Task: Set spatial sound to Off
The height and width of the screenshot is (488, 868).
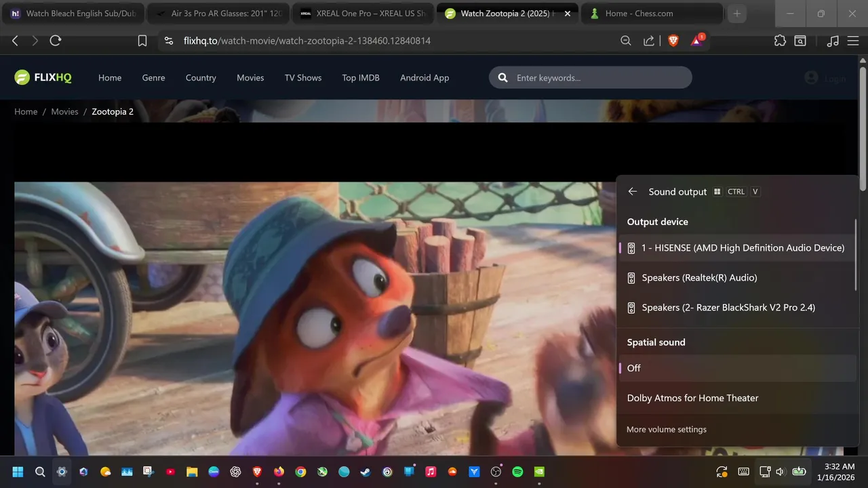Action: click(x=737, y=368)
